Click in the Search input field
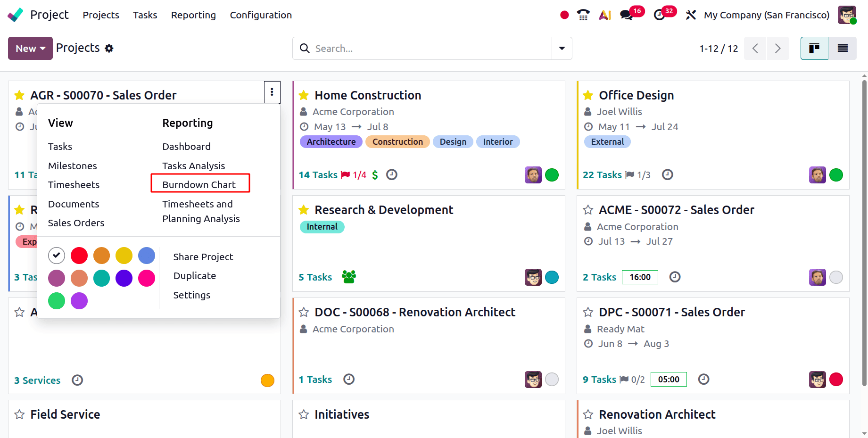The height and width of the screenshot is (438, 868). tap(431, 48)
